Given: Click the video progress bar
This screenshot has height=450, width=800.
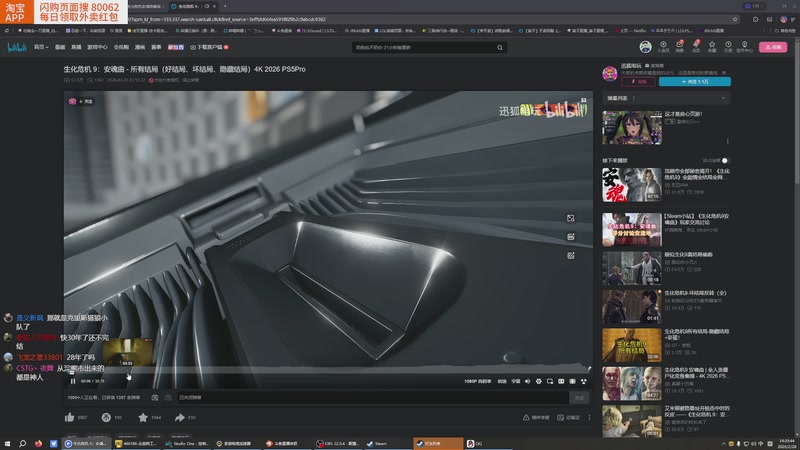Looking at the screenshot, I should [328, 372].
